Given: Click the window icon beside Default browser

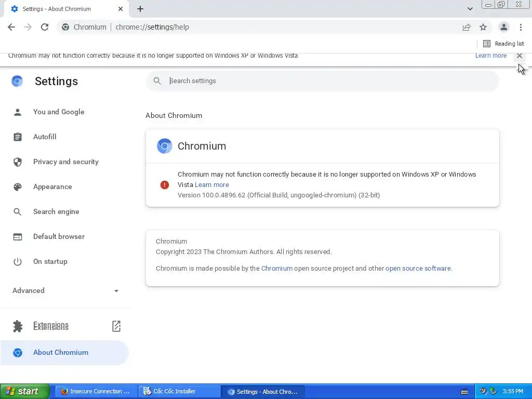Looking at the screenshot, I should [18, 237].
